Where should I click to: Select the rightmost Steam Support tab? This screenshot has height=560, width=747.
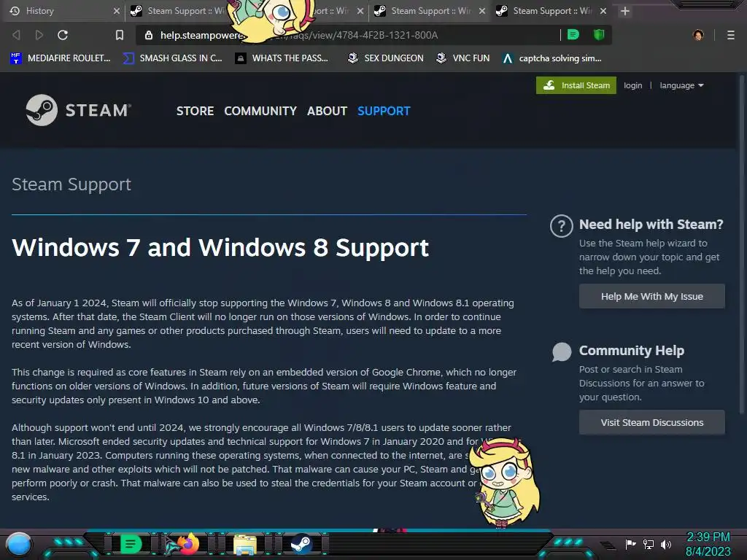[x=551, y=11]
